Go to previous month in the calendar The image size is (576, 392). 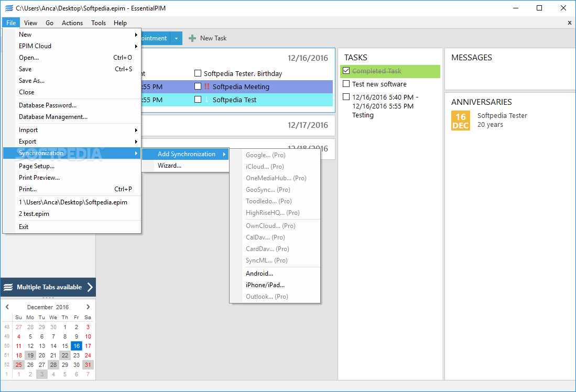point(7,307)
